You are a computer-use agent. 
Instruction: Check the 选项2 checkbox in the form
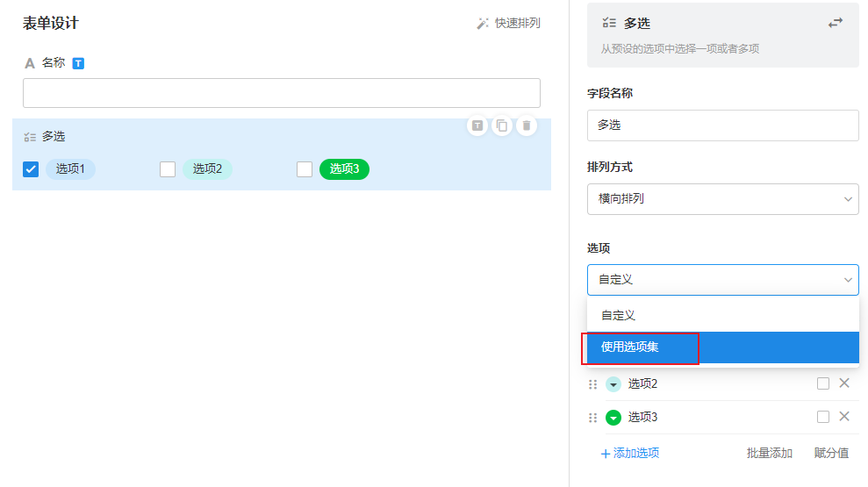168,169
